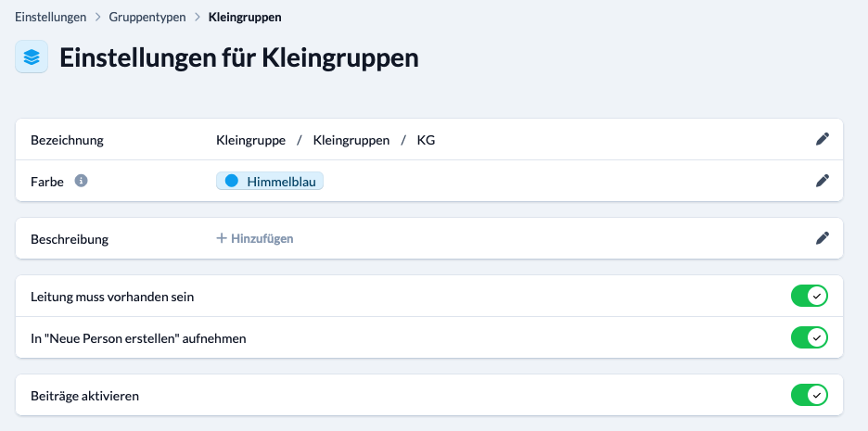The image size is (868, 431).
Task: Toggle "Neue Person erstellen" aufnehmen switch
Action: (809, 337)
